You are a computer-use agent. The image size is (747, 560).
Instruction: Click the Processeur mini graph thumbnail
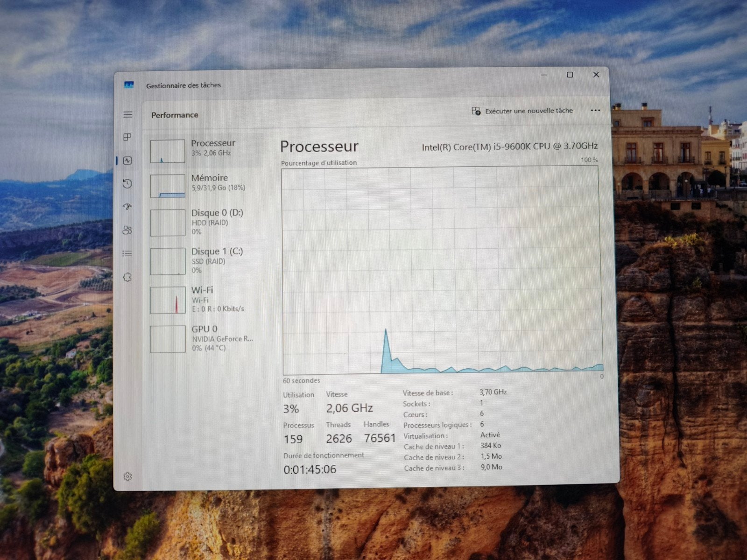click(x=168, y=151)
